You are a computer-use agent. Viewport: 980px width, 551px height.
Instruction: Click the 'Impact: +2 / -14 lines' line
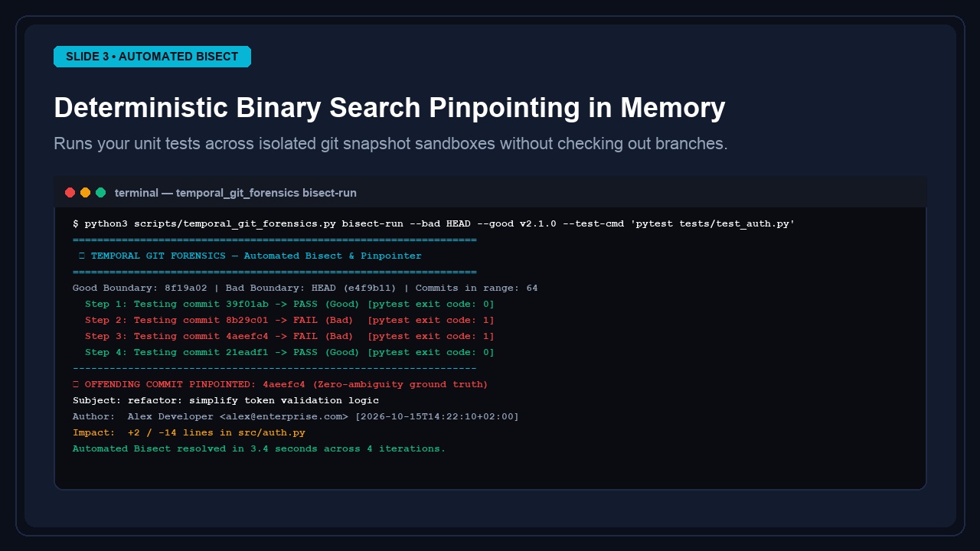click(189, 433)
